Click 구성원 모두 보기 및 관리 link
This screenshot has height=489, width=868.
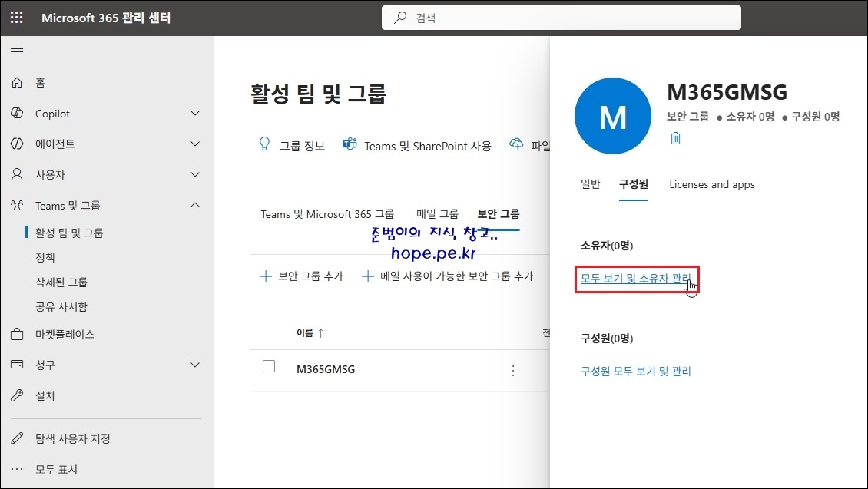635,372
